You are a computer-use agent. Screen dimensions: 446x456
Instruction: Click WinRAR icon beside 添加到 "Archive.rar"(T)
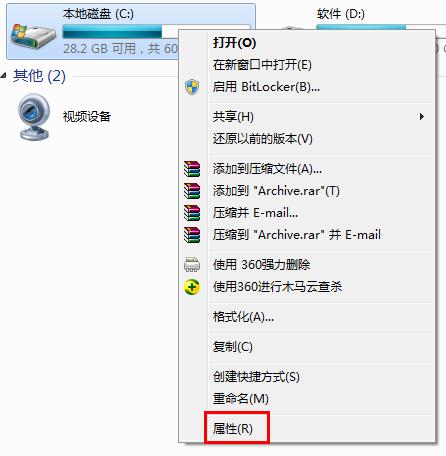tap(192, 191)
